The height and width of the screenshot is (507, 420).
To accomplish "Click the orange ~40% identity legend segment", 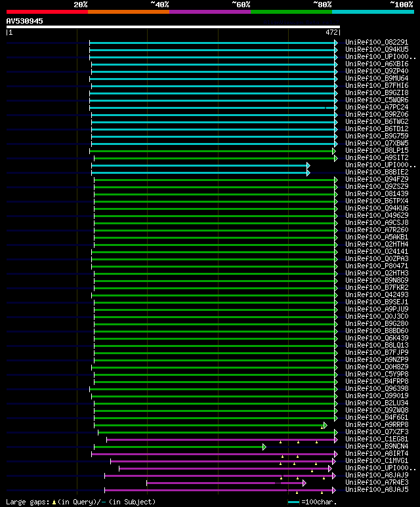I will pyautogui.click(x=129, y=12).
